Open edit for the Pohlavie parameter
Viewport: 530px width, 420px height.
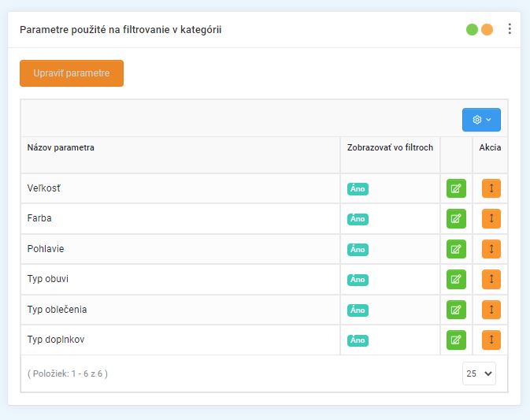(456, 249)
